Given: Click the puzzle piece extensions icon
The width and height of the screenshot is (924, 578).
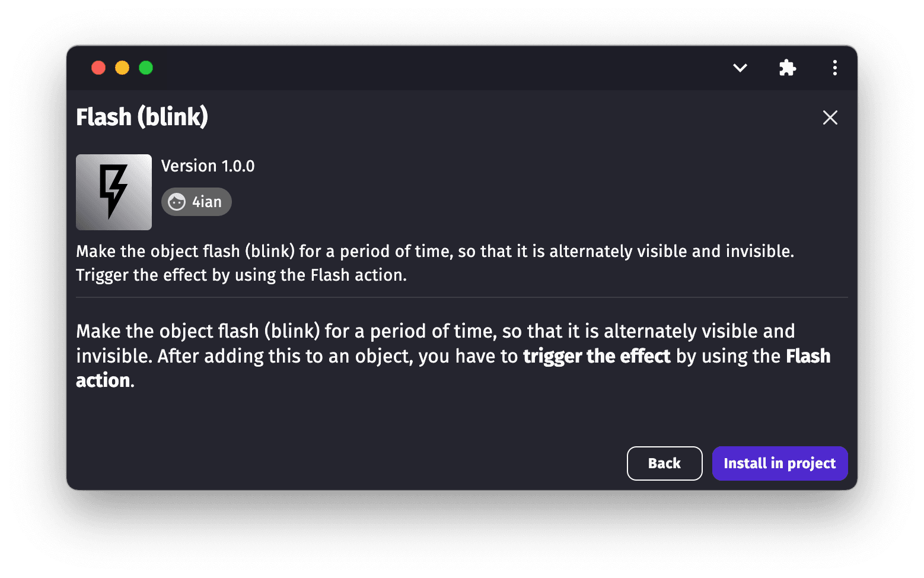Looking at the screenshot, I should pyautogui.click(x=787, y=68).
